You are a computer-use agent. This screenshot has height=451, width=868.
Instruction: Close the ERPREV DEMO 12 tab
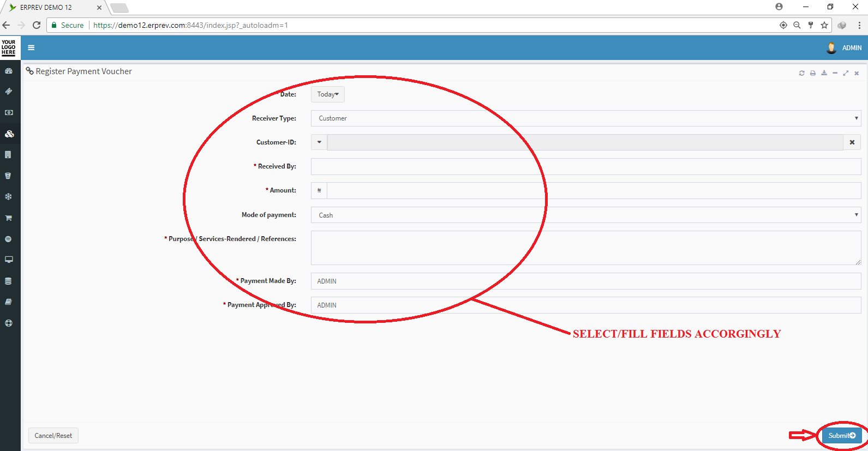[x=99, y=8]
